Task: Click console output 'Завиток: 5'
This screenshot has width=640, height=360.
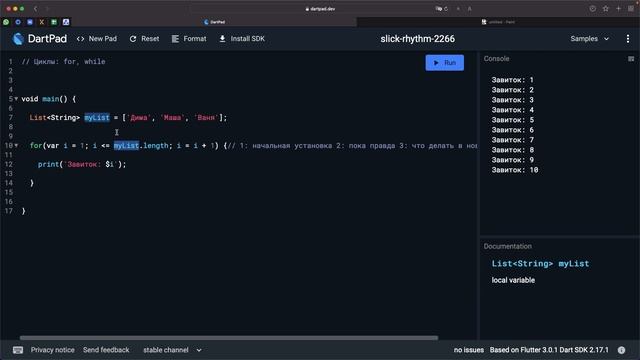Action: 512,120
